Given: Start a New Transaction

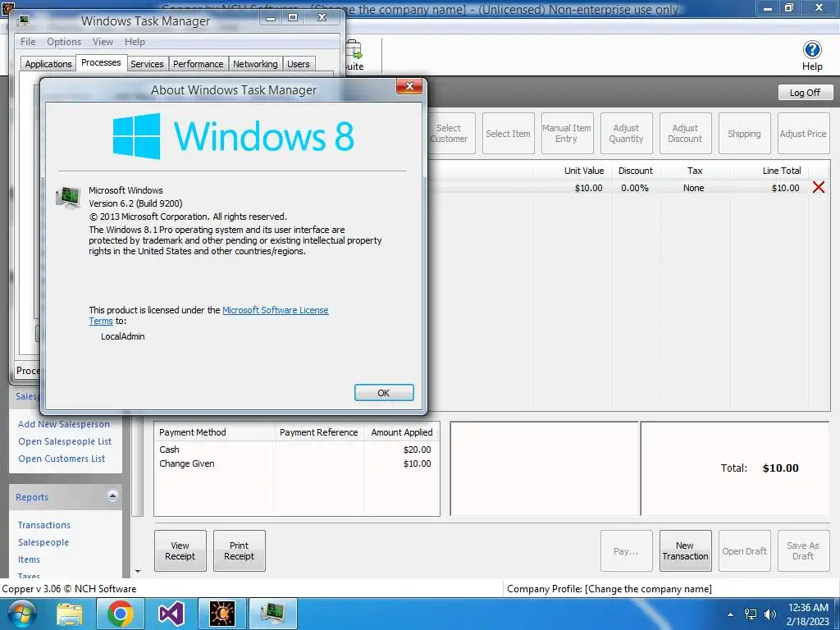Looking at the screenshot, I should pyautogui.click(x=685, y=550).
